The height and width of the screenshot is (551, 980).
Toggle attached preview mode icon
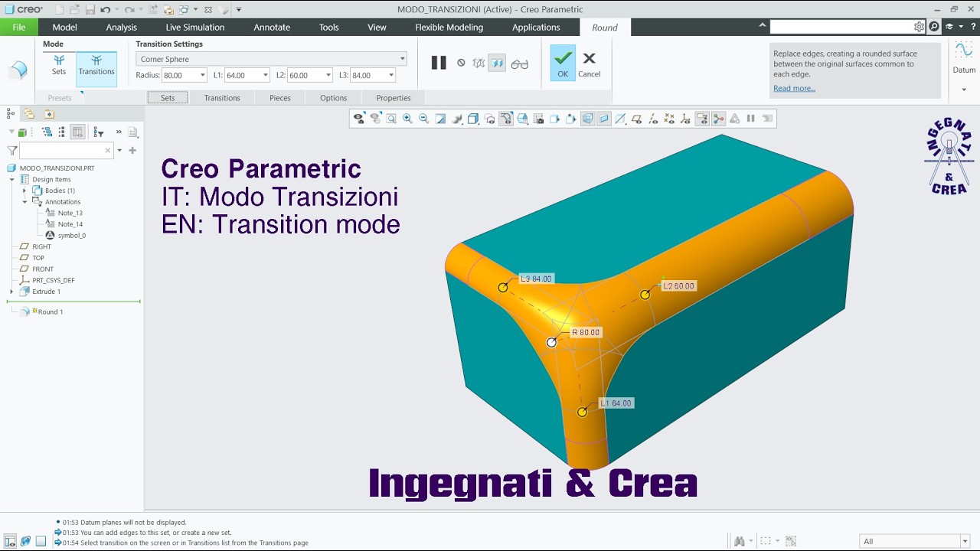coord(498,64)
